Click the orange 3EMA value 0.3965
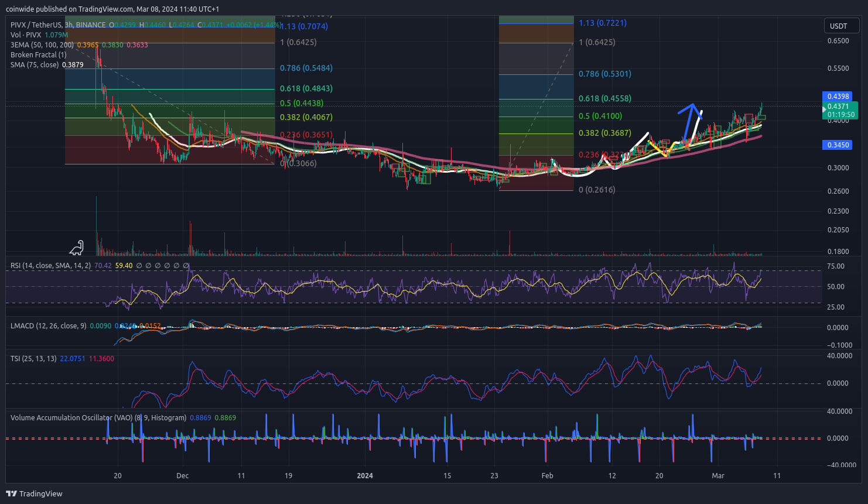868x504 pixels. coord(88,45)
